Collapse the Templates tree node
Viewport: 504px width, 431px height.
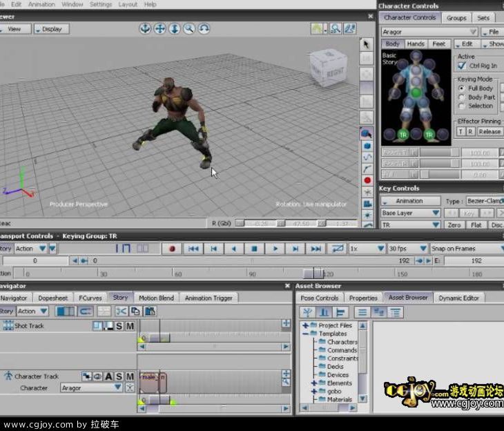(x=305, y=334)
